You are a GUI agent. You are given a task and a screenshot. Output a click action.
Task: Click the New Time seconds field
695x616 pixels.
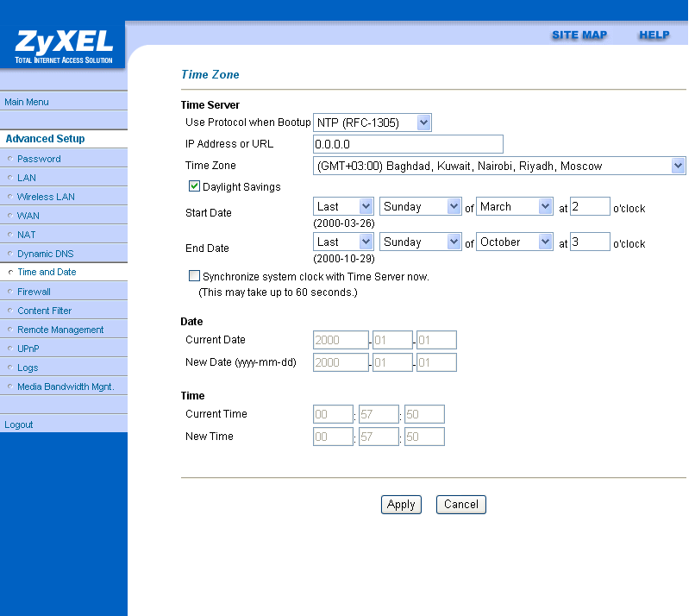(x=424, y=437)
